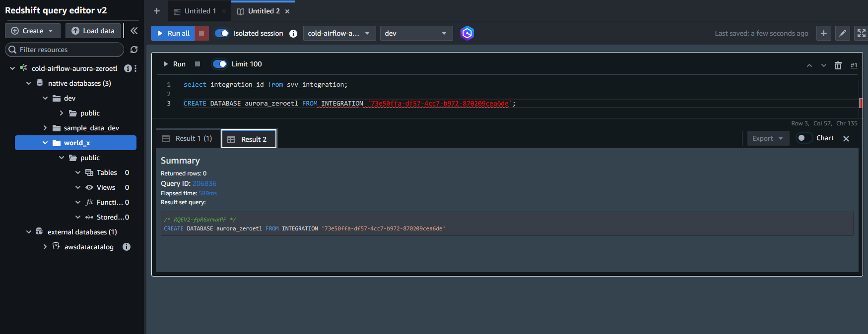Open the dev database dropdown
Image resolution: width=868 pixels, height=334 pixels.
pyautogui.click(x=416, y=33)
